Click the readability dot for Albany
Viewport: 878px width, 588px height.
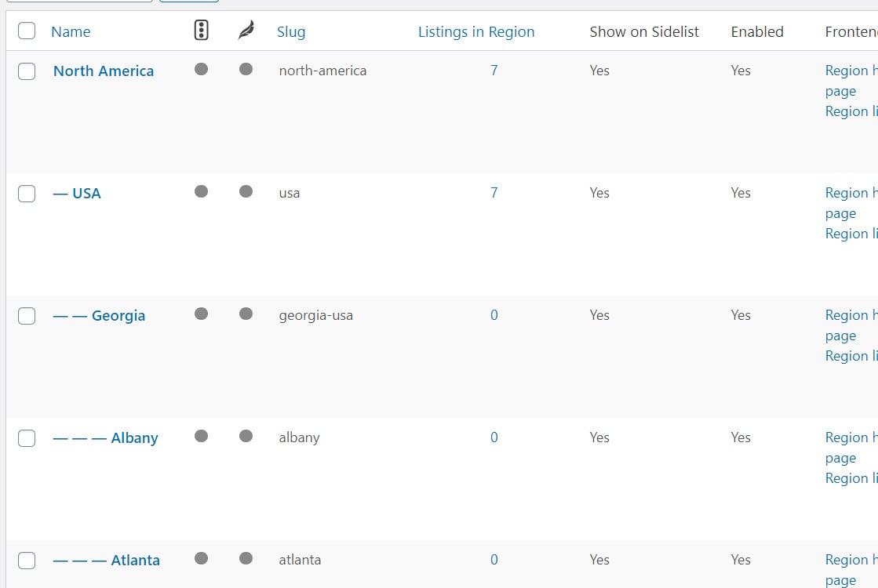(246, 437)
